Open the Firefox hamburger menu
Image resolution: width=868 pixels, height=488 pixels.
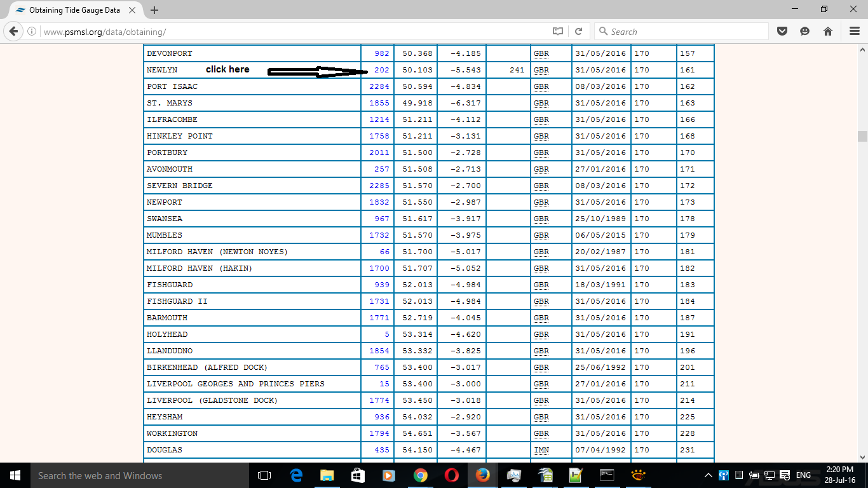point(854,31)
